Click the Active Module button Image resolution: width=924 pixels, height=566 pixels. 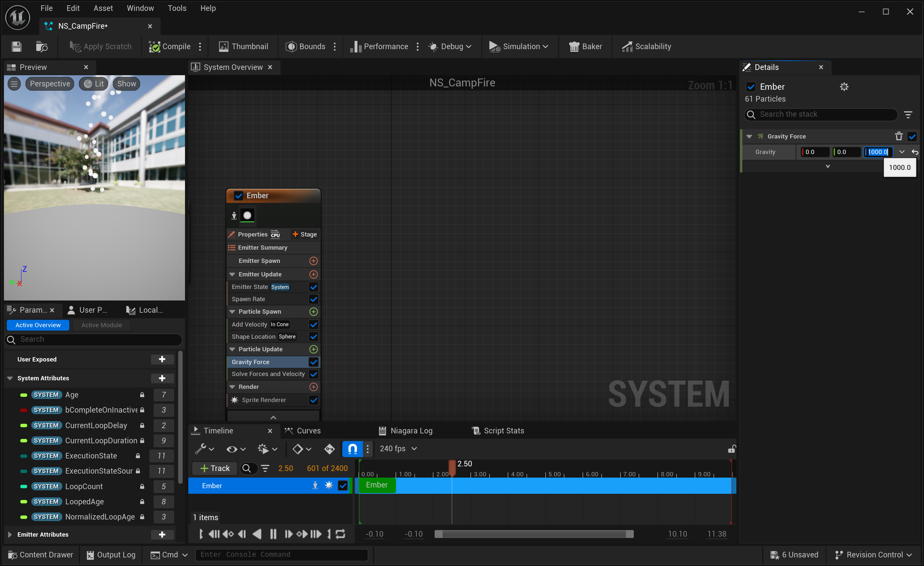(x=102, y=325)
